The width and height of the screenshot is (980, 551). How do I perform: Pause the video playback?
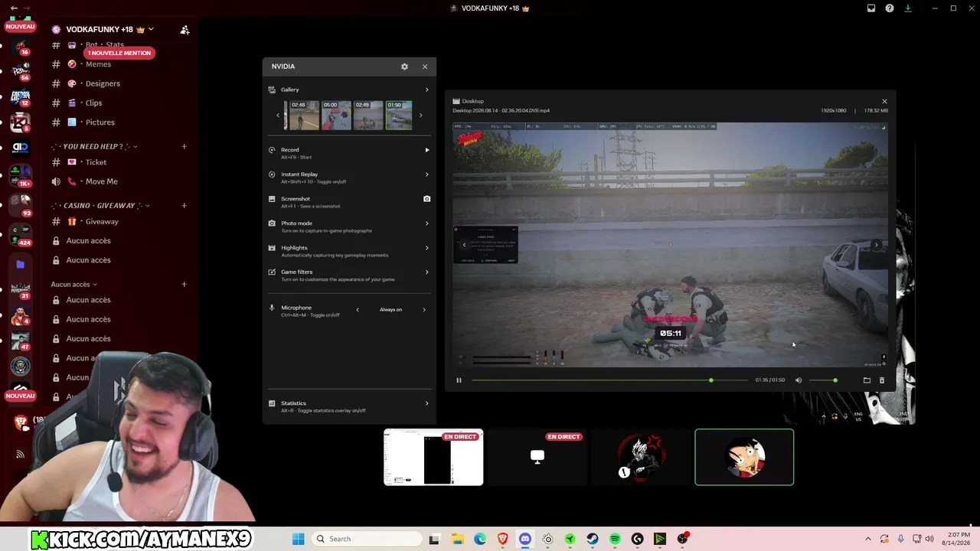click(x=459, y=380)
